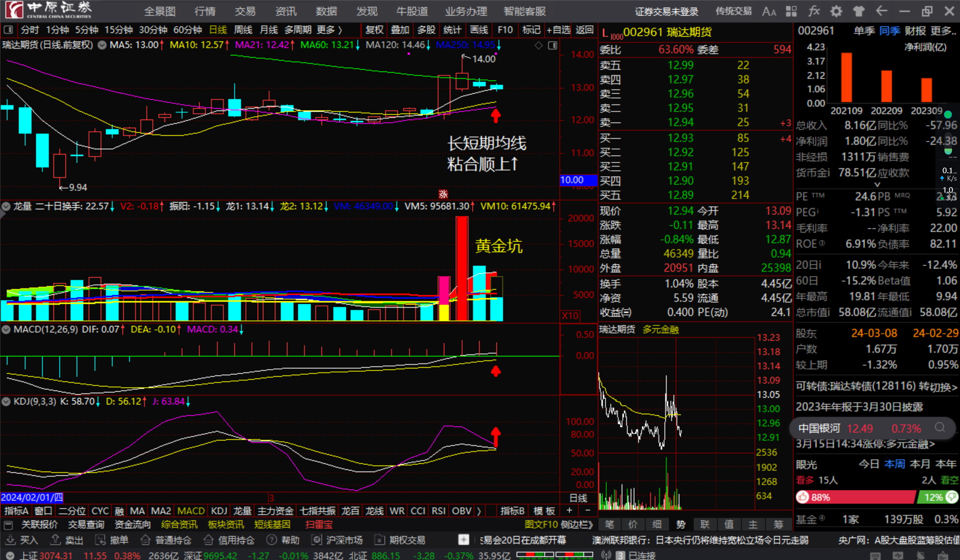The height and width of the screenshot is (560, 960).
Task: Expand 更多.. in the financial panel
Action: coord(943,31)
